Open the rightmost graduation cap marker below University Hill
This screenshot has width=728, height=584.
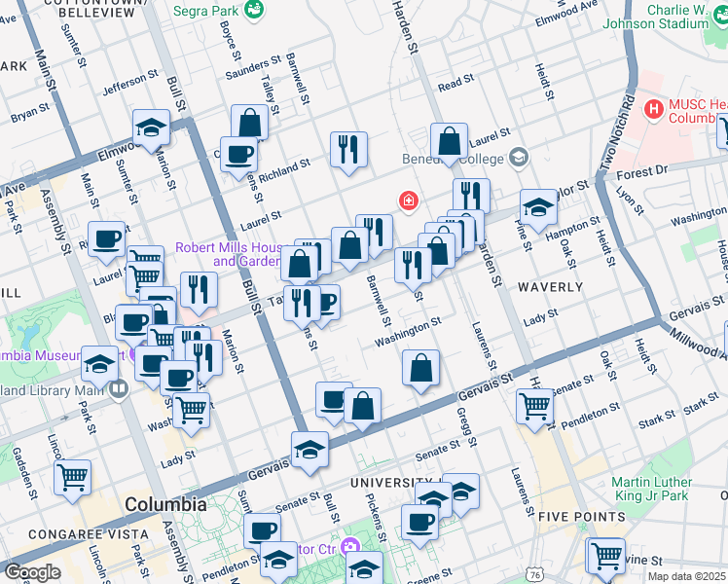461,493
